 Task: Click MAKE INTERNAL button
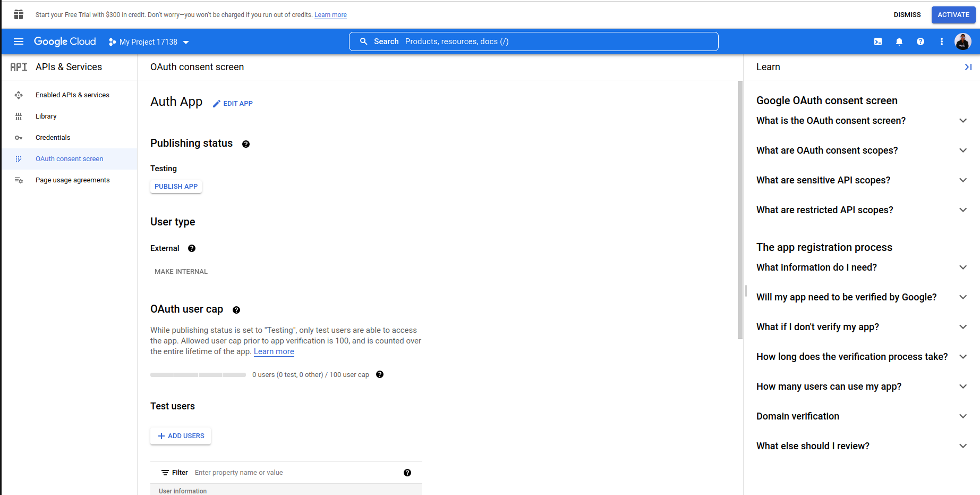[181, 272]
